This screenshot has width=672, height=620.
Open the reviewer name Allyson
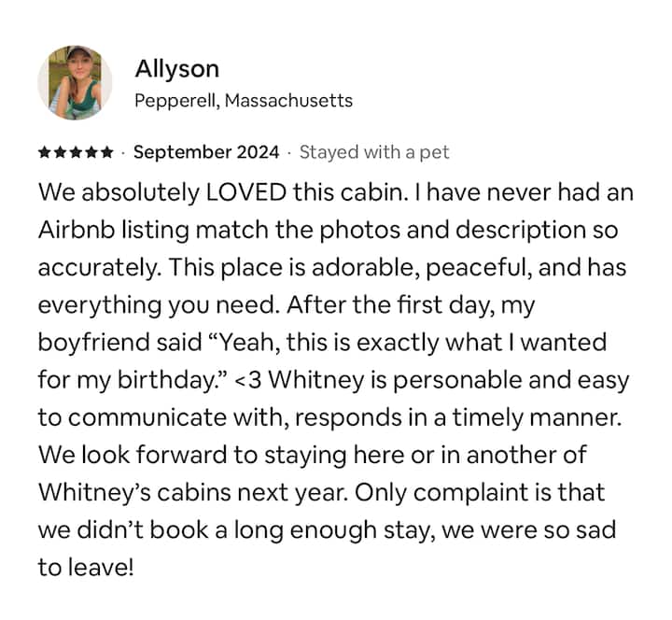(x=177, y=68)
